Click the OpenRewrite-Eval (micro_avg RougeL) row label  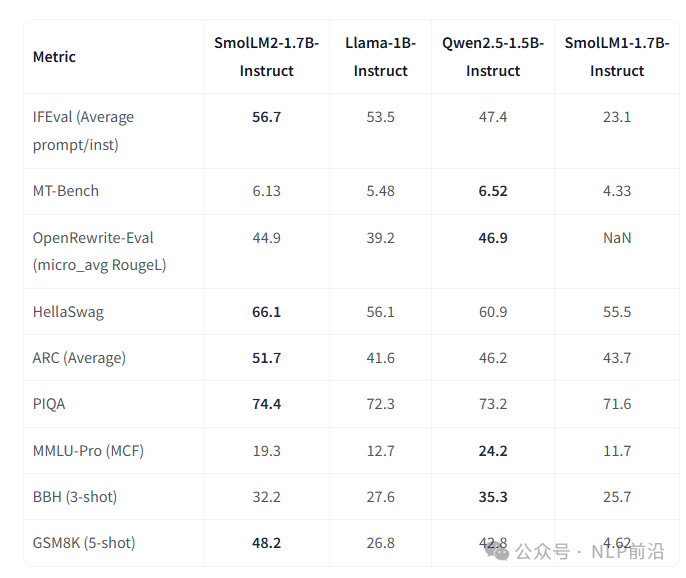click(x=99, y=251)
